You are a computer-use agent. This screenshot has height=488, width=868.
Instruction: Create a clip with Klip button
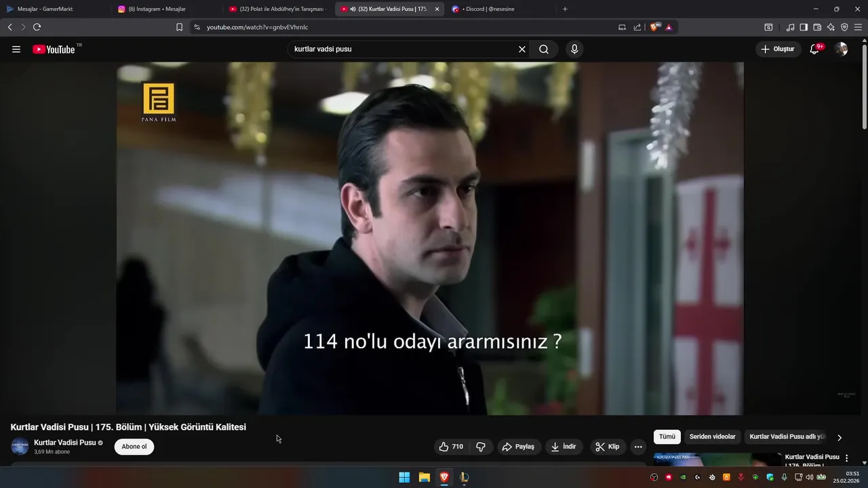[x=607, y=447]
